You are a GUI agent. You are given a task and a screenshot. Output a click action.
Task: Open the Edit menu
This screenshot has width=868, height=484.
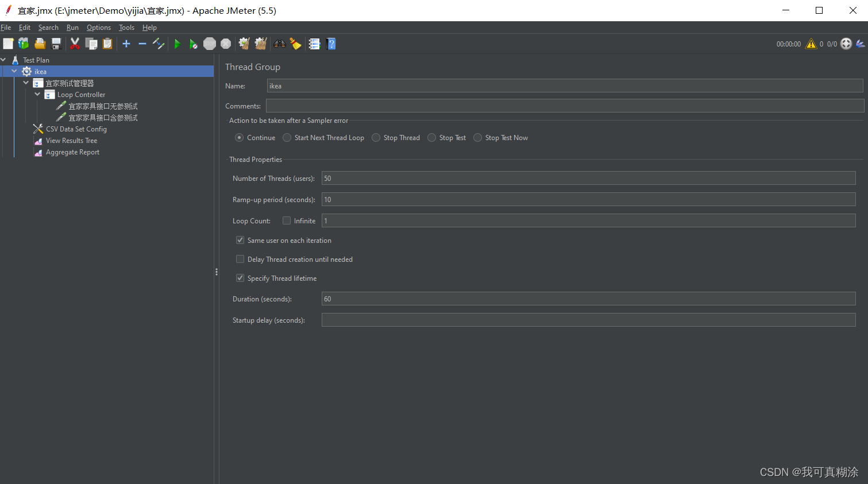[25, 28]
